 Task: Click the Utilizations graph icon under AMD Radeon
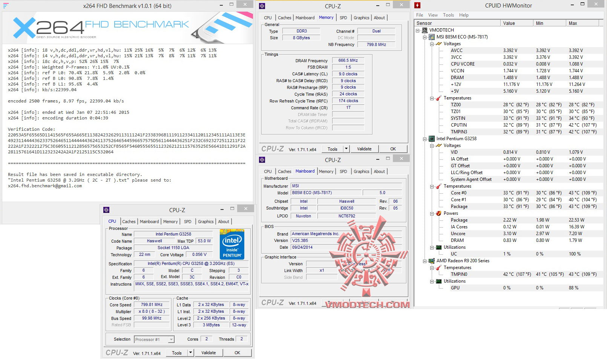pyautogui.click(x=439, y=281)
